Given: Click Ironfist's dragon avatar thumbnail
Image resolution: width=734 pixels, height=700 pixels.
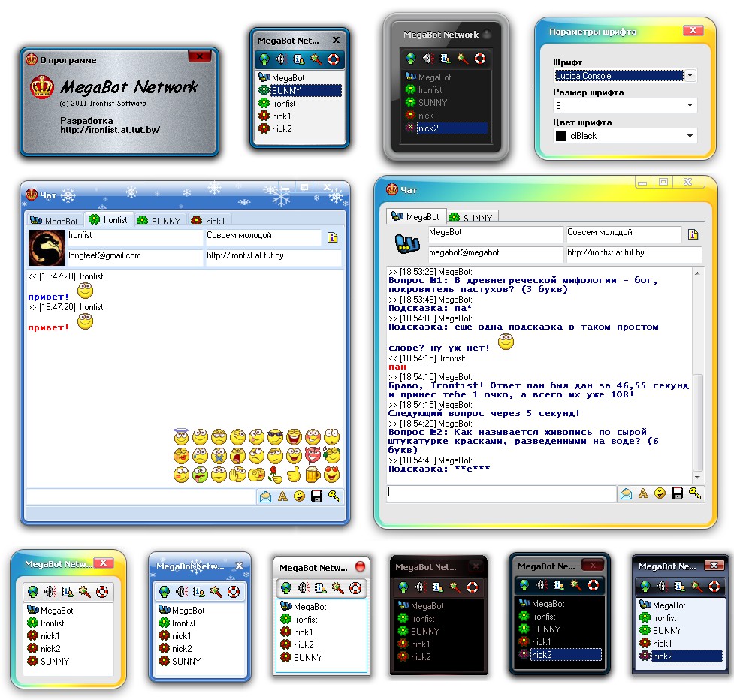Looking at the screenshot, I should [x=47, y=248].
